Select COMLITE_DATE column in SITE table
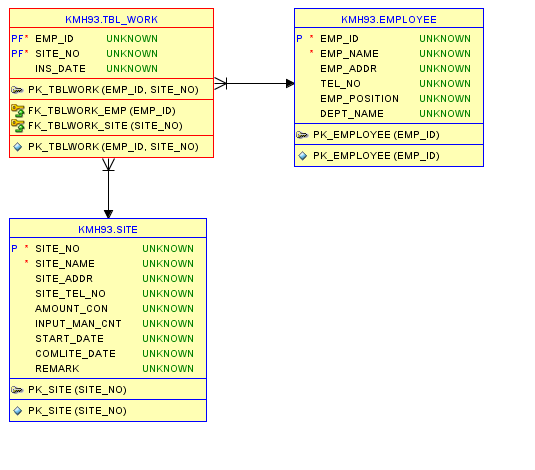 coord(75,354)
